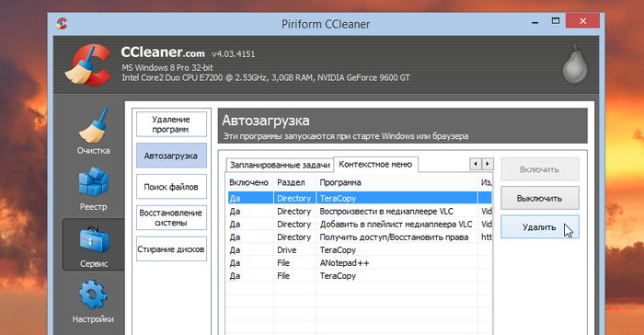
Task: Sort by the Включено column header
Action: pos(249,182)
